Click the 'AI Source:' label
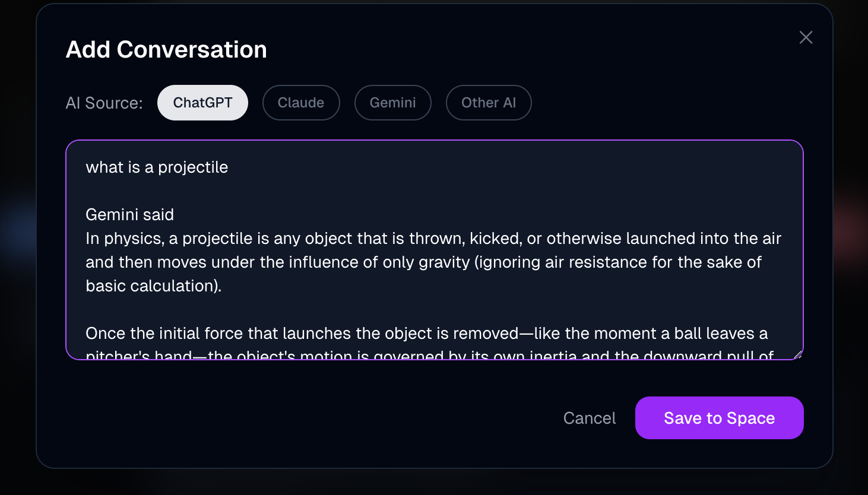 pos(104,103)
